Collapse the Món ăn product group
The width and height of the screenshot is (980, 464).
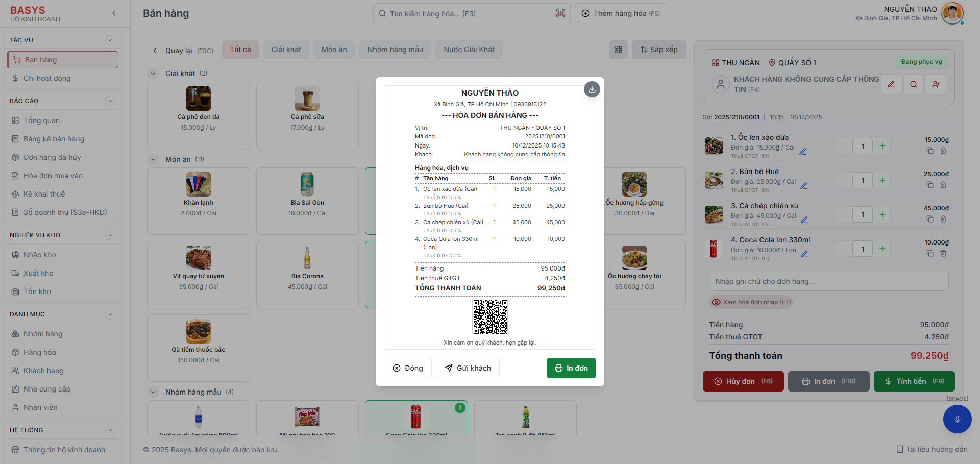pos(153,159)
